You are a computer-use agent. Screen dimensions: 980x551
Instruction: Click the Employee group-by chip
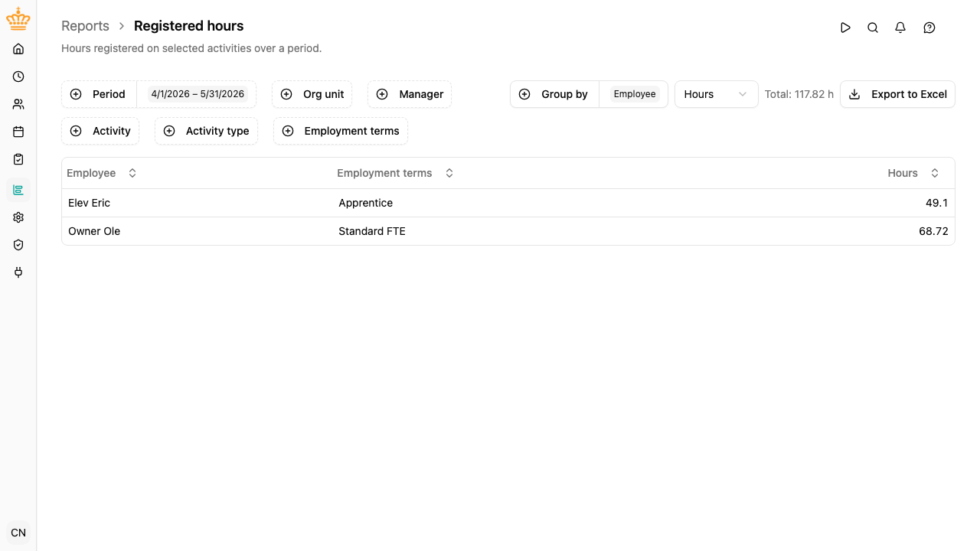635,94
